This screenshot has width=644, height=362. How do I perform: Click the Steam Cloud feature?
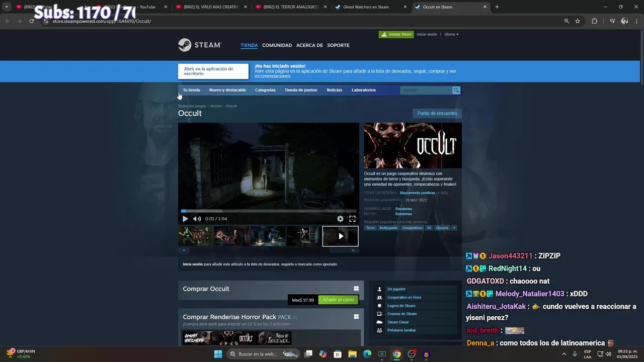click(397, 322)
